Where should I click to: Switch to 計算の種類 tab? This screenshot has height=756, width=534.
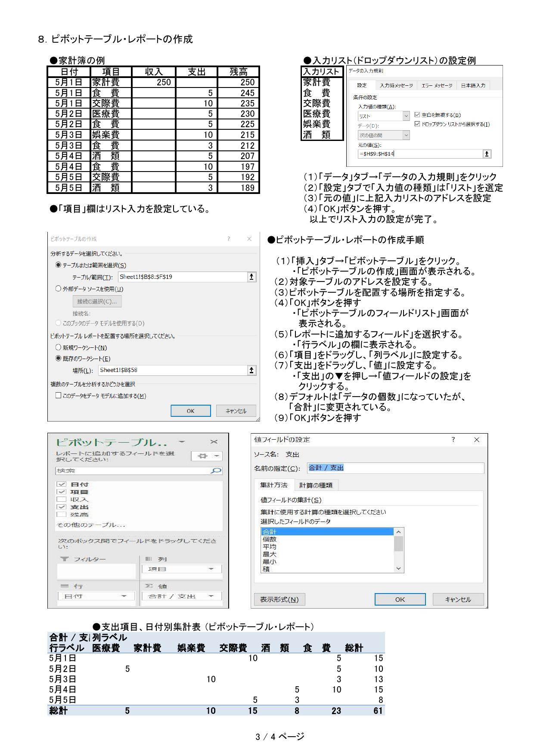coord(316,485)
